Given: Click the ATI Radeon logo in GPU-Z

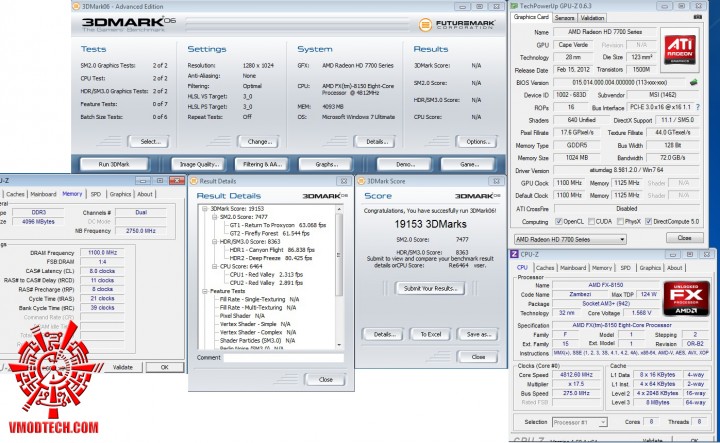Looking at the screenshot, I should [680, 50].
